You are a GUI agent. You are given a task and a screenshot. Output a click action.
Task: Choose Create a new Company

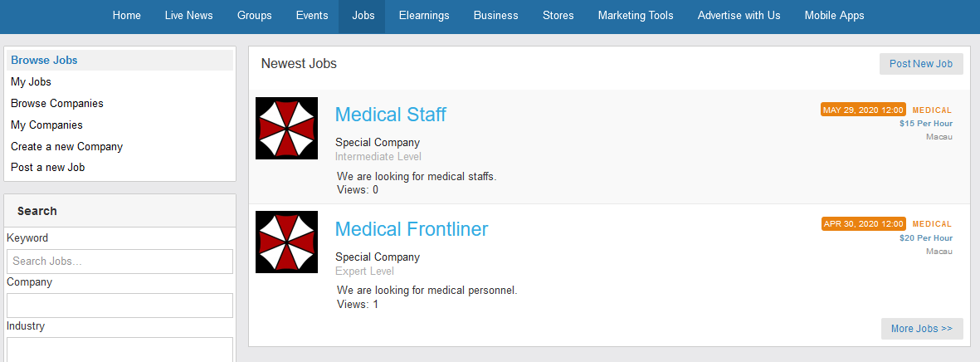(66, 147)
